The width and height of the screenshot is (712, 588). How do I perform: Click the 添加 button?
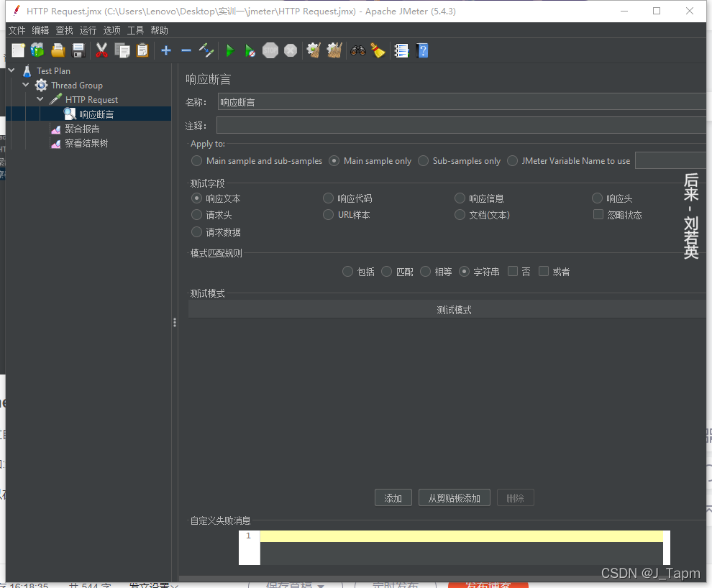(x=393, y=497)
